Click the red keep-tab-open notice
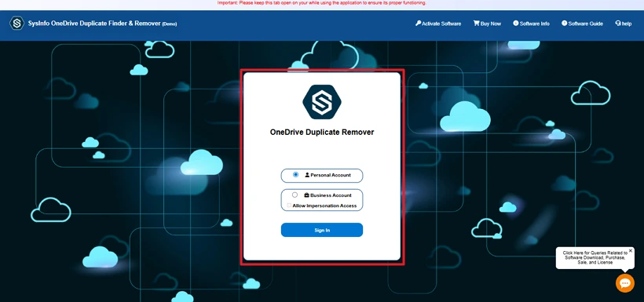This screenshot has width=644, height=302. click(322, 3)
